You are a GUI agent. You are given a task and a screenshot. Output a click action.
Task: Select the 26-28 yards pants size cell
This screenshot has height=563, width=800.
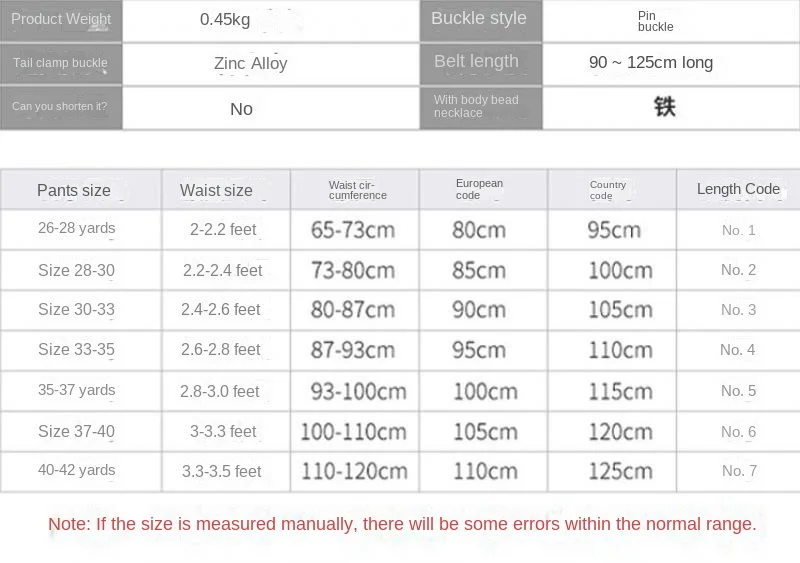77,228
